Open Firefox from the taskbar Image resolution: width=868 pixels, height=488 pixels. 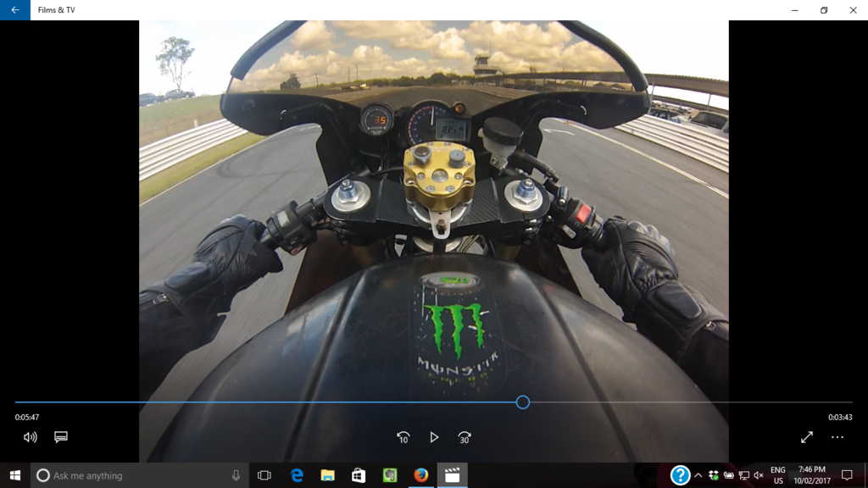coord(420,475)
